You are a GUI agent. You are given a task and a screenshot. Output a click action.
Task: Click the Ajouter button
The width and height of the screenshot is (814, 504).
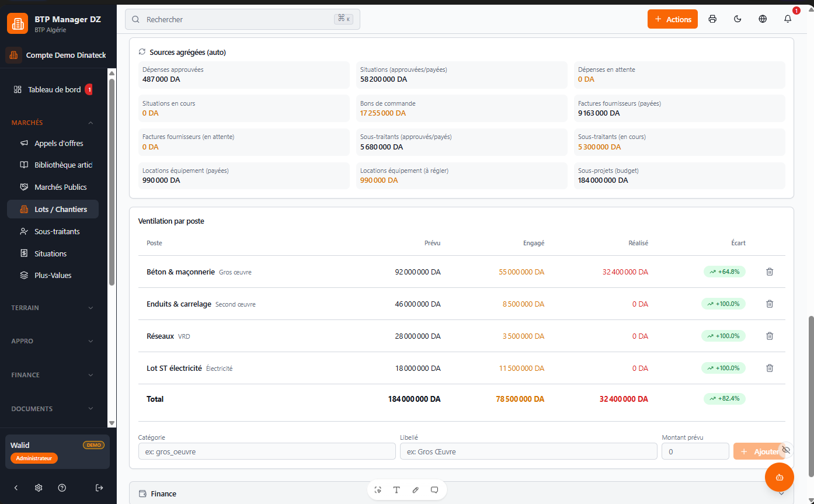click(x=759, y=451)
